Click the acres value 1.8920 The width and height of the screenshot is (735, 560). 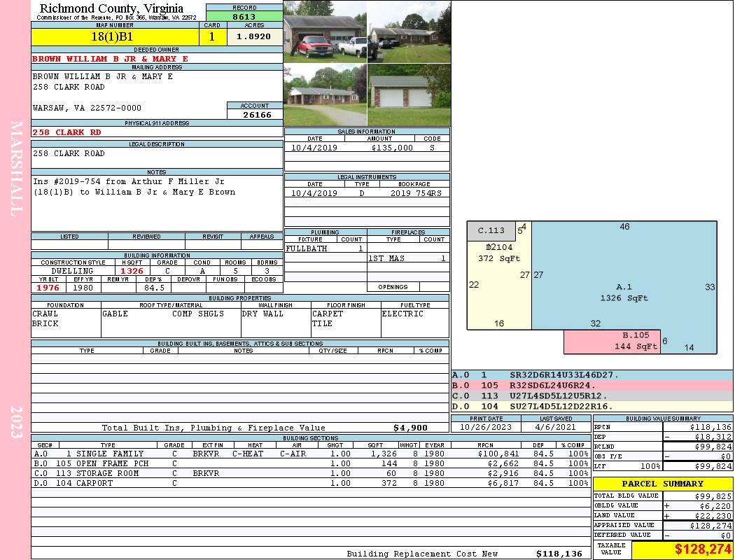coord(254,37)
